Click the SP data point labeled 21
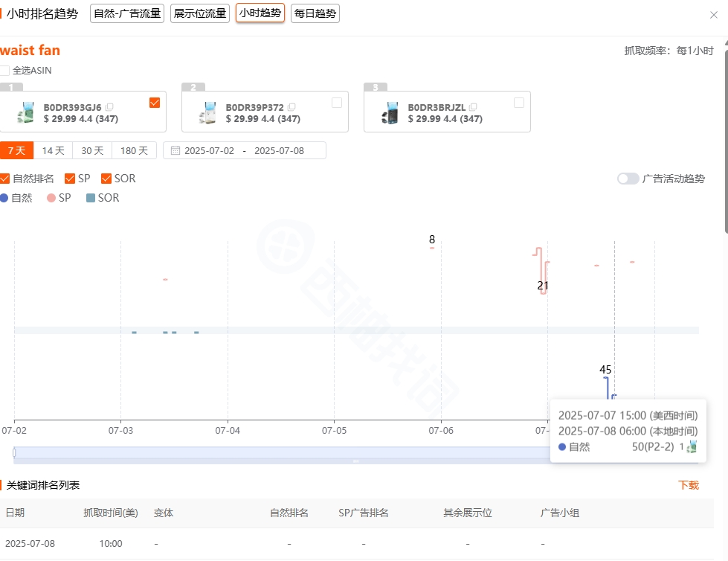 click(x=544, y=292)
